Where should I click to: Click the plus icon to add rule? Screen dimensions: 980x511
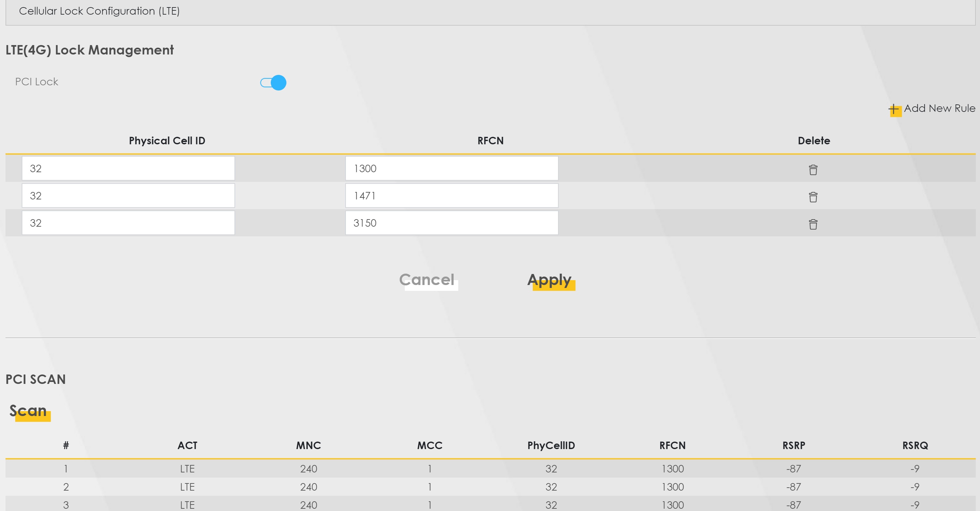click(x=894, y=110)
